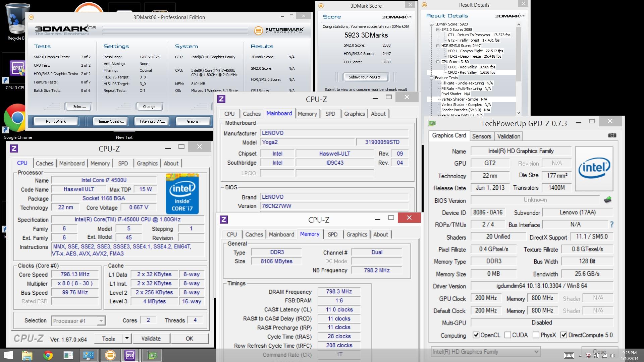Collapse the Feature Tests tree node

(432, 78)
